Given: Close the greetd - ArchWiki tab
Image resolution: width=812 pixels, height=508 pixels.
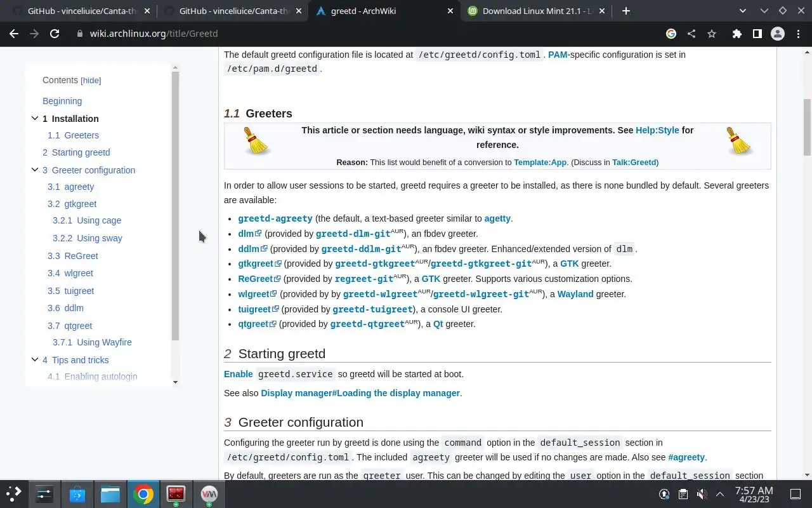Looking at the screenshot, I should tap(450, 11).
